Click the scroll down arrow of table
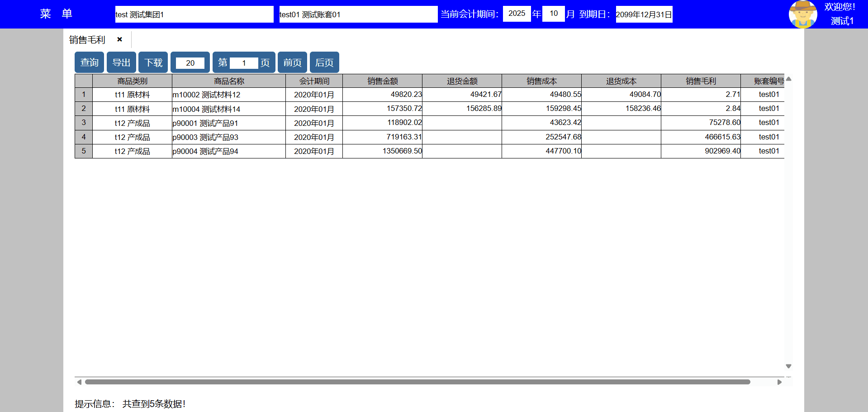Image resolution: width=868 pixels, height=412 pixels. point(788,366)
